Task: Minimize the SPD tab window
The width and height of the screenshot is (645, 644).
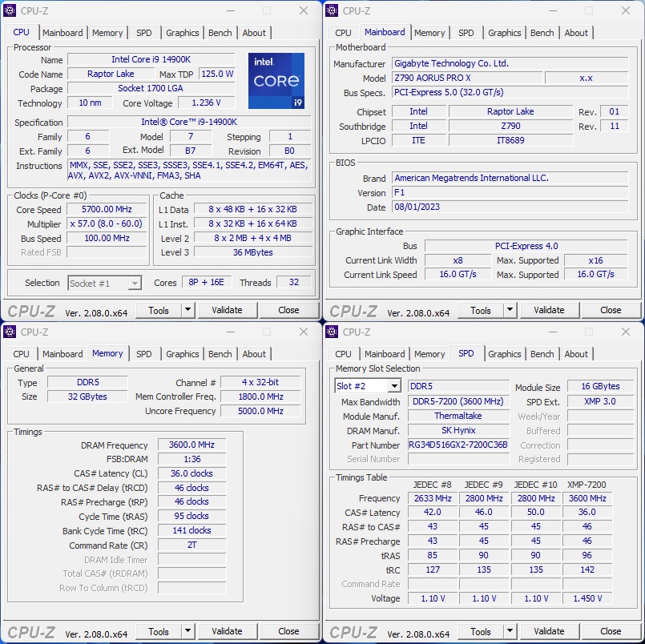Action: [x=553, y=332]
